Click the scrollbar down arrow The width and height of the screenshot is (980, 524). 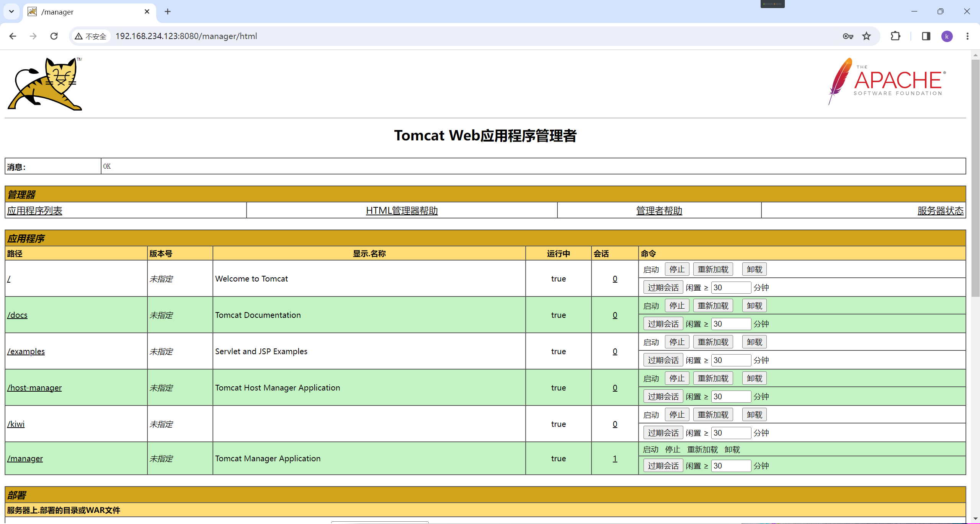click(975, 519)
